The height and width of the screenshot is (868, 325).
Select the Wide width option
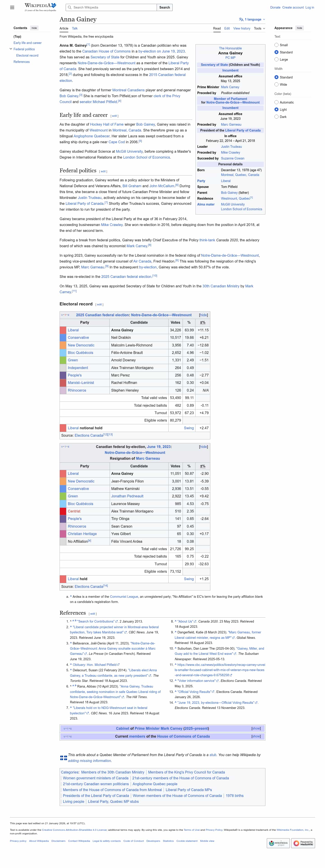(x=276, y=85)
